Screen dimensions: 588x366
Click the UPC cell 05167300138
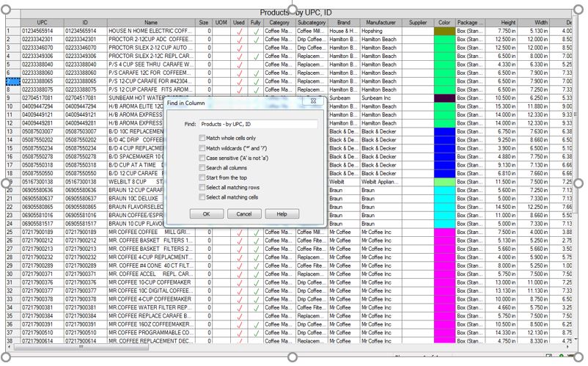coord(42,182)
